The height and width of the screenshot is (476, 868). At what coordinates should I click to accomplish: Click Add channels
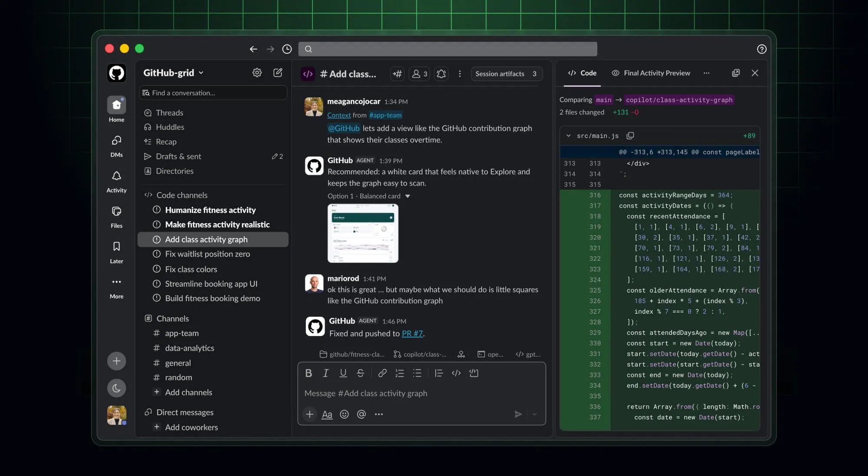coord(188,392)
